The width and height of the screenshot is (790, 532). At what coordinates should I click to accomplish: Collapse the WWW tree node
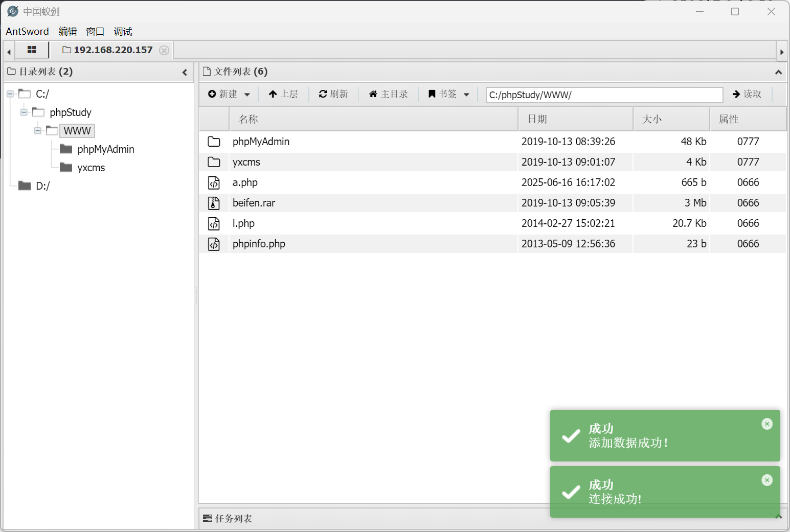[x=37, y=131]
